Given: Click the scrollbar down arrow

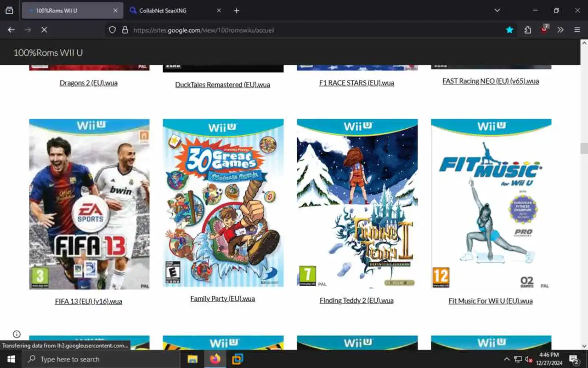Looking at the screenshot, I should point(584,346).
